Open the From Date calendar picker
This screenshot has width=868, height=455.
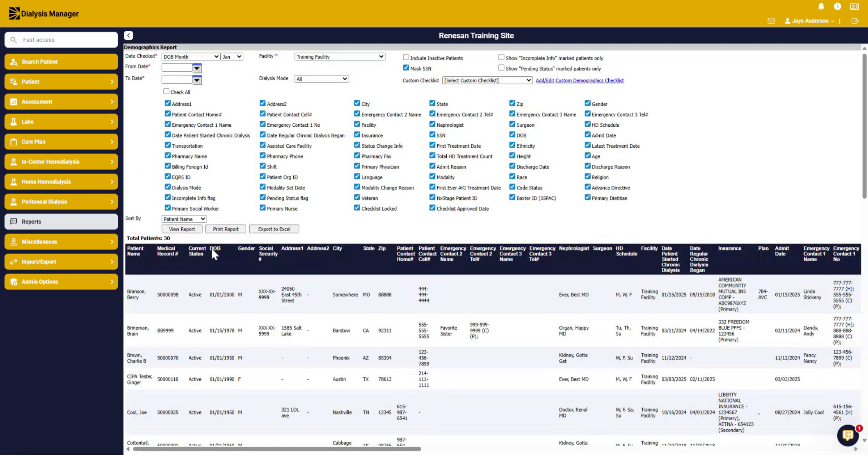[197, 68]
